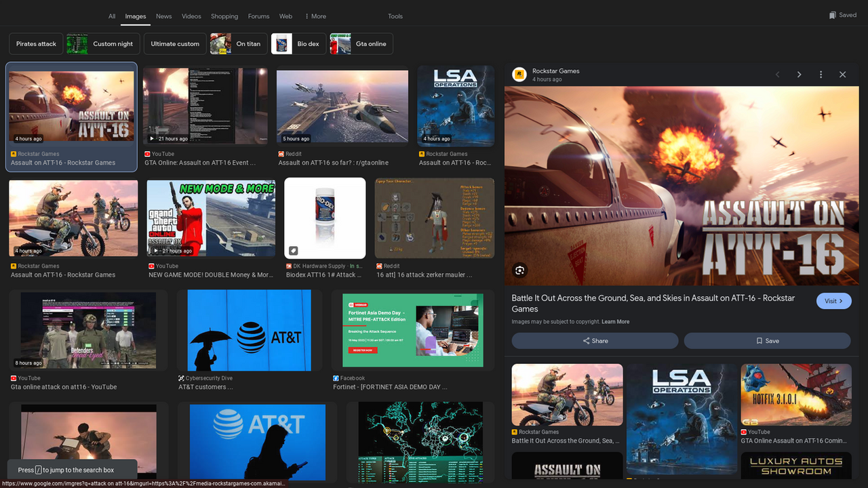Select the Images tab
Screen dimensions: 868x488
[136, 16]
